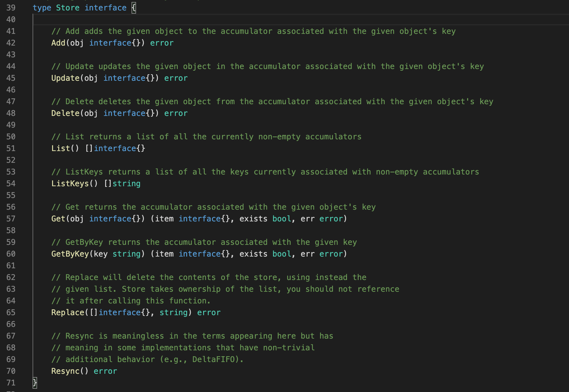
Task: Click the closing brace on line 71
Action: tap(35, 383)
